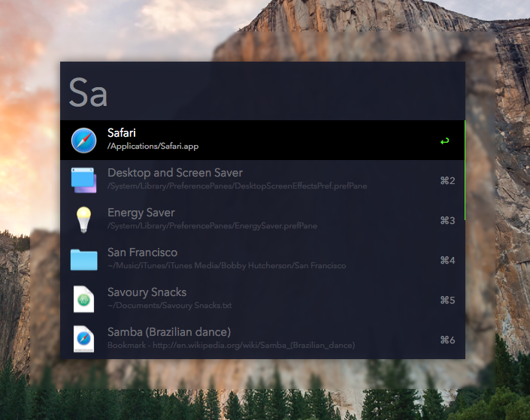Select the "San Francisco" folder result
Image resolution: width=530 pixels, height=420 pixels.
click(144, 253)
